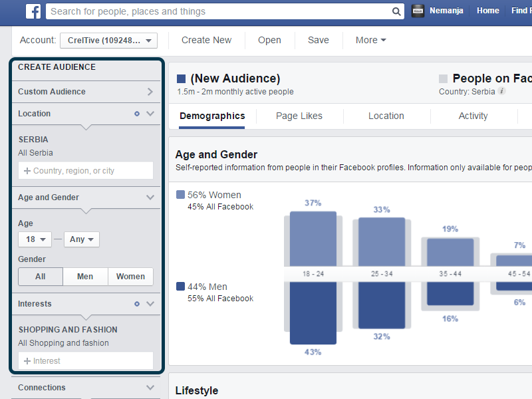
Task: Open the maximum age Any dropdown
Action: click(82, 239)
